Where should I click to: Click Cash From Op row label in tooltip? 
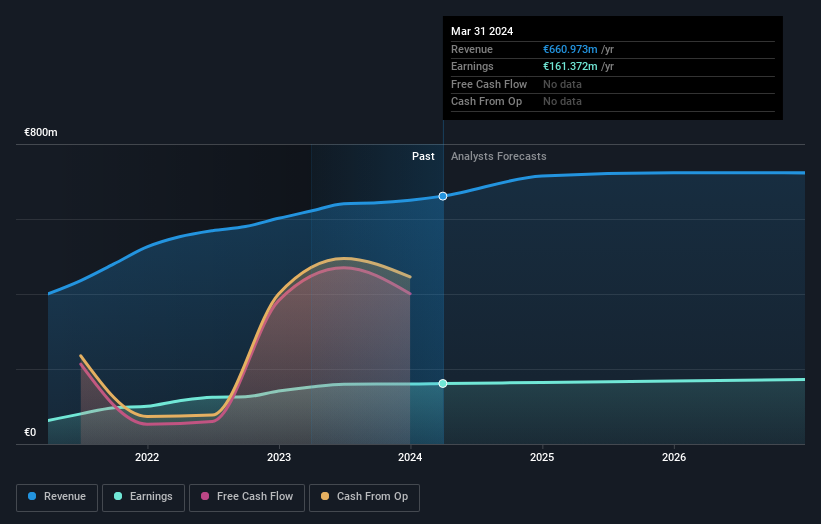click(x=486, y=102)
